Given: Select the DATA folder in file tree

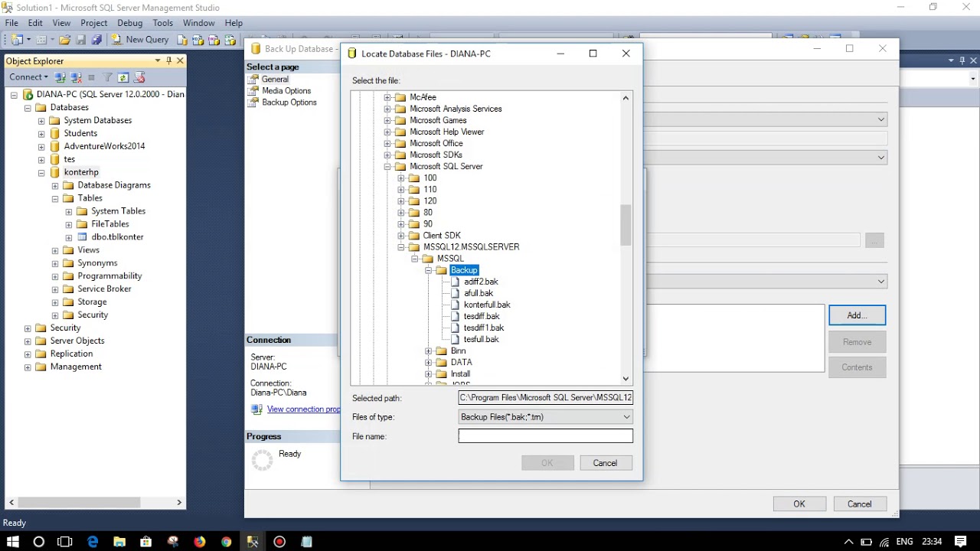Looking at the screenshot, I should (461, 362).
